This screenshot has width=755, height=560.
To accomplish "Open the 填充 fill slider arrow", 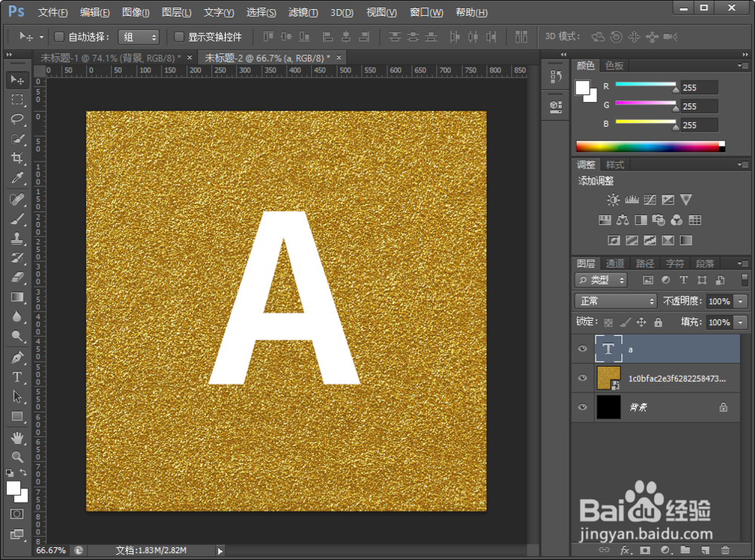I will (x=741, y=322).
